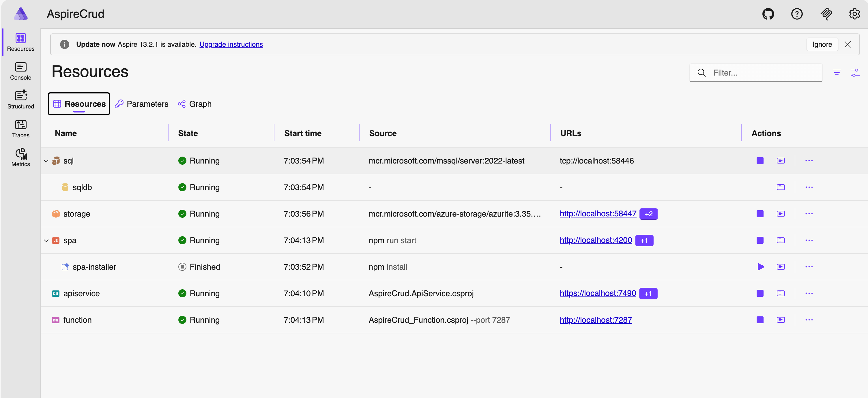This screenshot has width=868, height=398.
Task: Start the spa-installer resource
Action: tap(760, 267)
